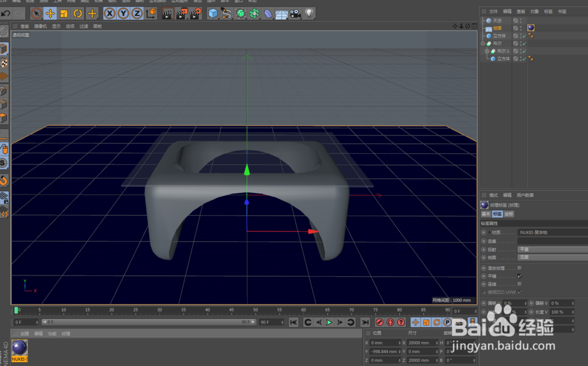Screen dimensions: 588x366
Task: Disable the 平铺 checkbox
Action: (519, 276)
